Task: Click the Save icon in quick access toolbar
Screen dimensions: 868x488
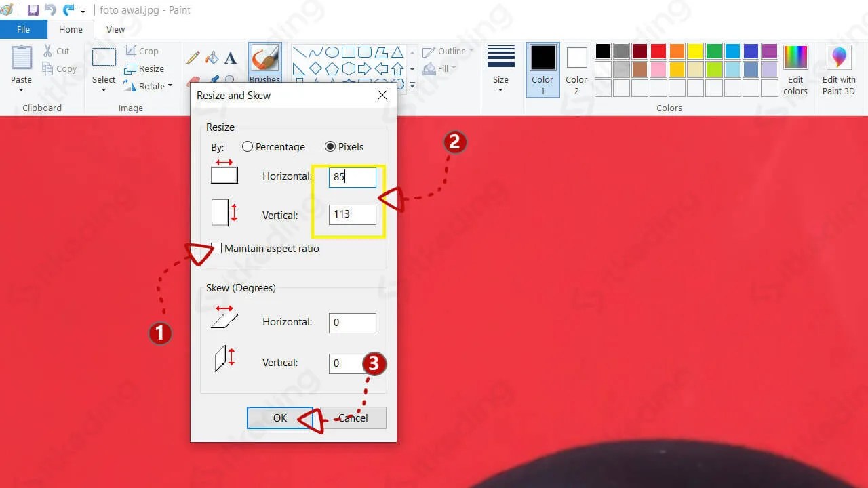Action: (33, 10)
